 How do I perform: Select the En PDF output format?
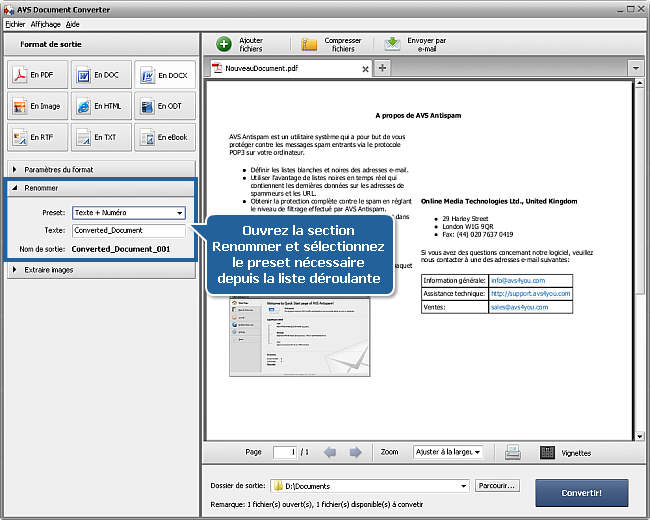(x=37, y=75)
